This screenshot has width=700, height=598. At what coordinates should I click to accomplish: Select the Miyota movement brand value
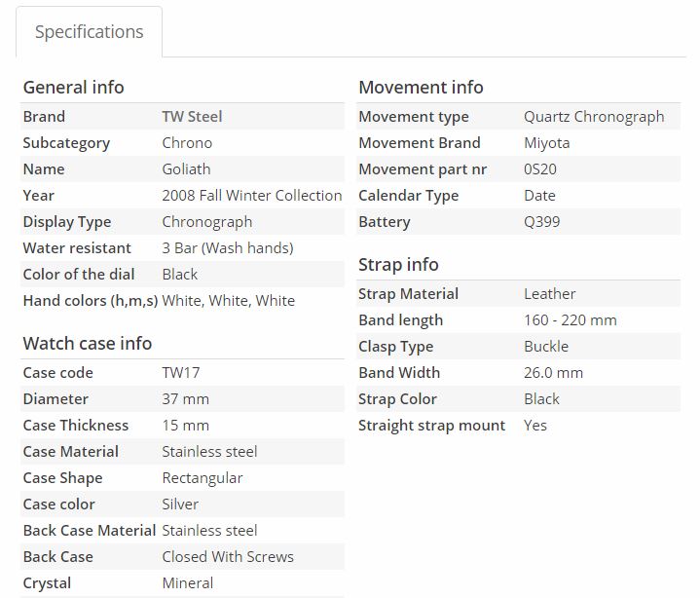[x=546, y=143]
